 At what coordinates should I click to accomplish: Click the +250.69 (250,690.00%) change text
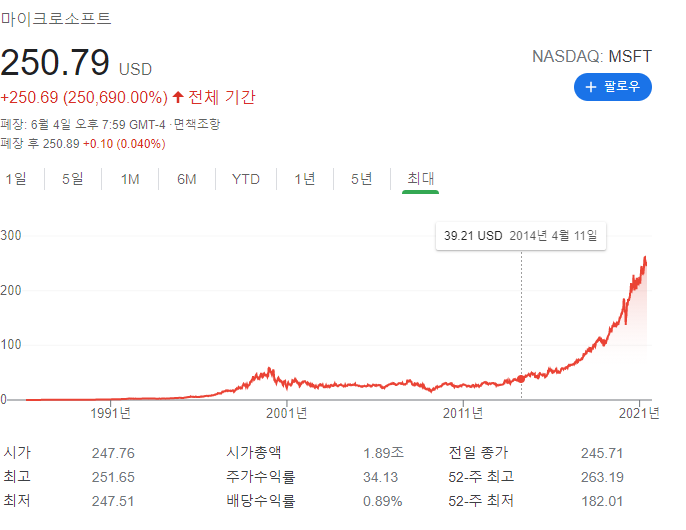point(84,97)
